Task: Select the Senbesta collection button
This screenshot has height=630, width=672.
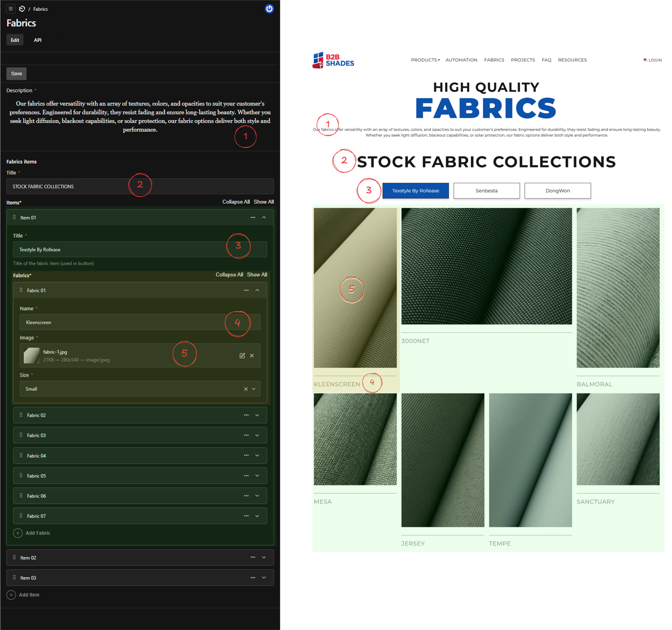Action: (486, 191)
